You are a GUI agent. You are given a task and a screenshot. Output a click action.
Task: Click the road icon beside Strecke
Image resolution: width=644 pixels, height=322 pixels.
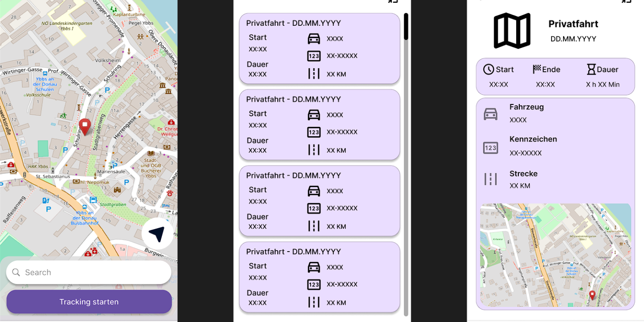pyautogui.click(x=490, y=179)
